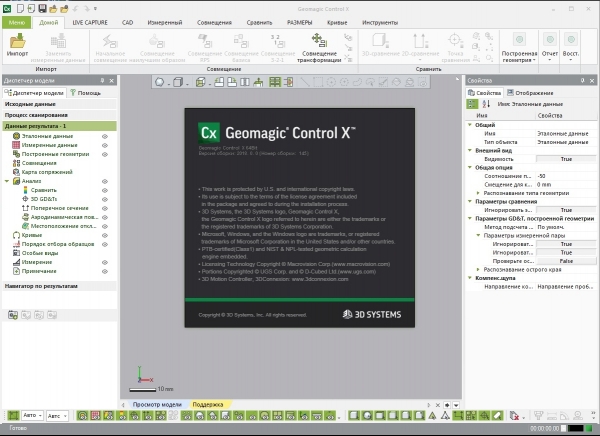Click the new document icon in title bar

(x=21, y=8)
